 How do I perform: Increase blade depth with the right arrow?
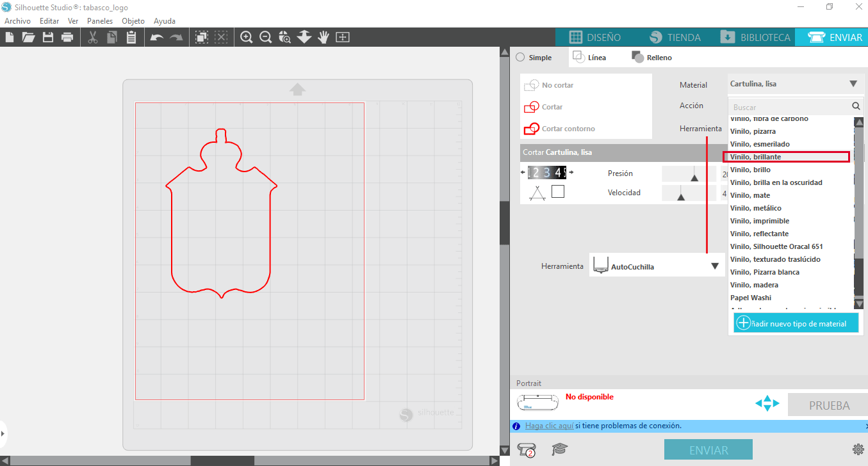click(571, 172)
